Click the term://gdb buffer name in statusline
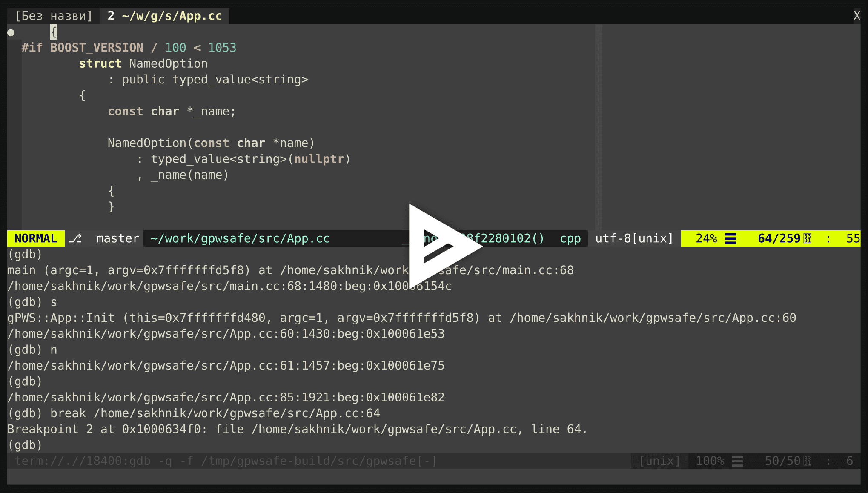This screenshot has height=493, width=868. 226,461
